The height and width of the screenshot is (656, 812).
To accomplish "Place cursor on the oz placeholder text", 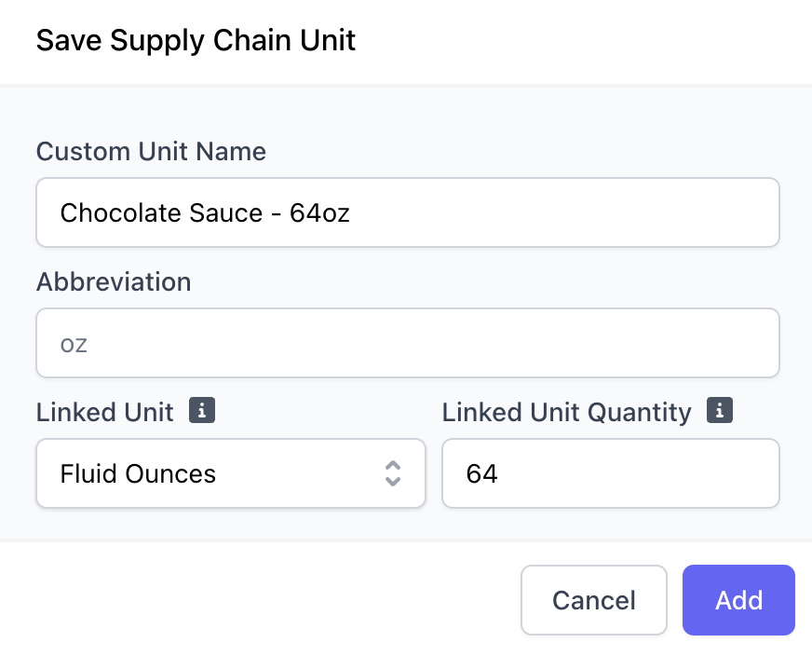I will point(74,345).
